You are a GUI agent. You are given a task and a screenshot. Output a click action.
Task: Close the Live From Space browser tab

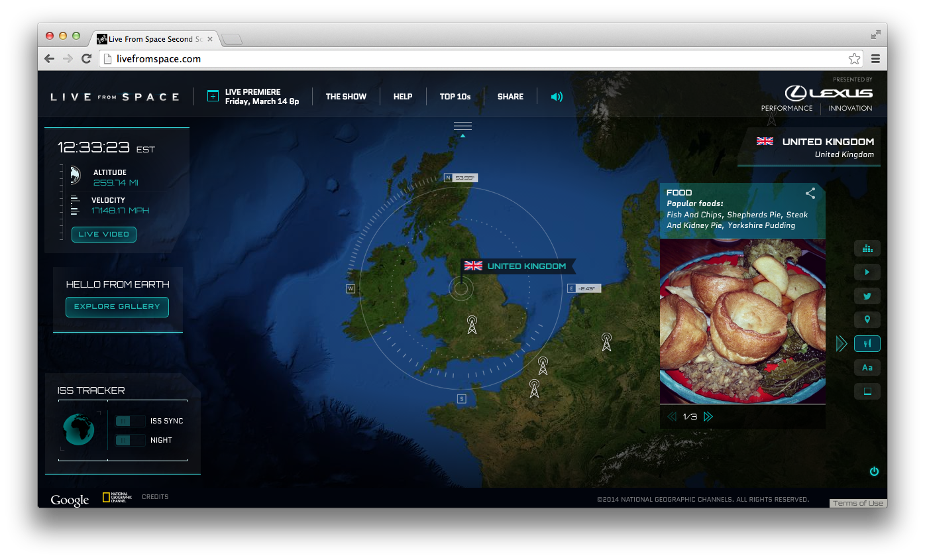point(211,39)
